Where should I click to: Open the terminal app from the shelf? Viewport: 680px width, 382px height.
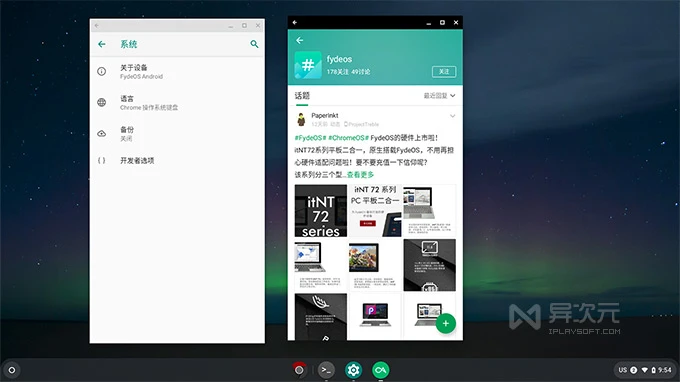click(326, 370)
